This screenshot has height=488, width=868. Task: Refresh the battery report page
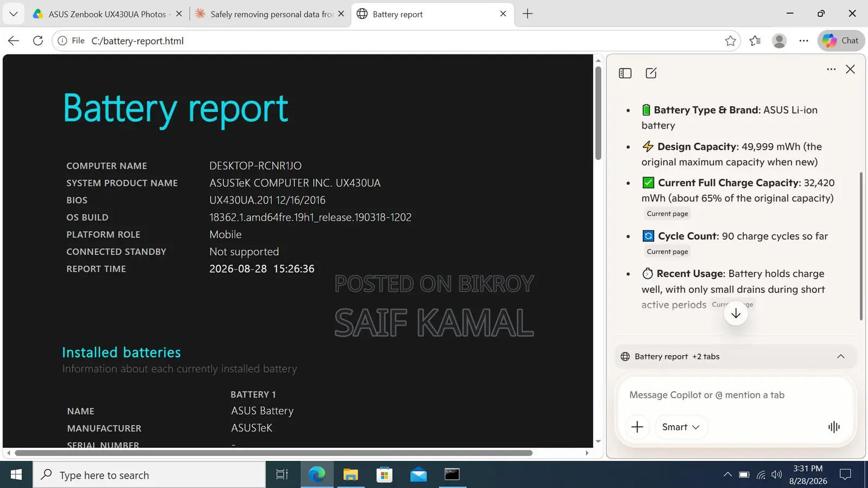click(x=38, y=41)
